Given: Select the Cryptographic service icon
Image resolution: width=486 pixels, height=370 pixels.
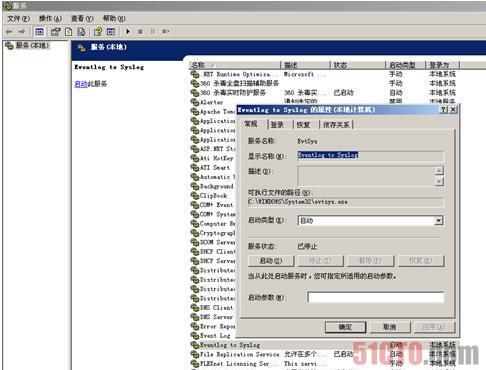Looking at the screenshot, I should 195,233.
